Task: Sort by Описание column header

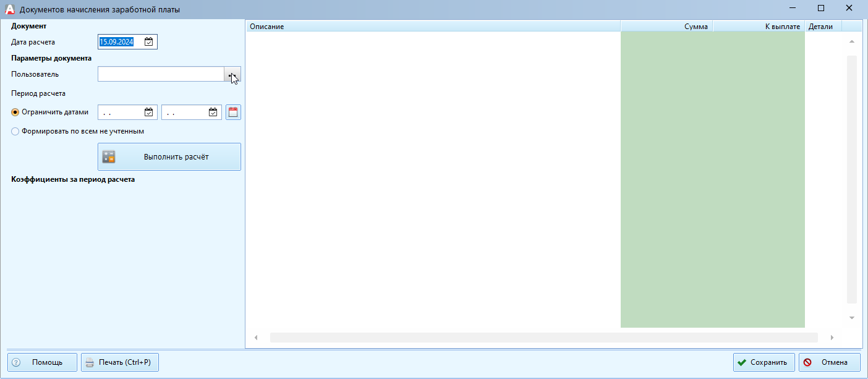Action: point(433,27)
